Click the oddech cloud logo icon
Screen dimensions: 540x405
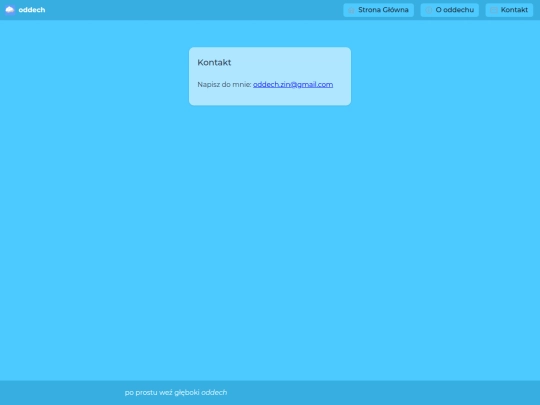coord(10,10)
